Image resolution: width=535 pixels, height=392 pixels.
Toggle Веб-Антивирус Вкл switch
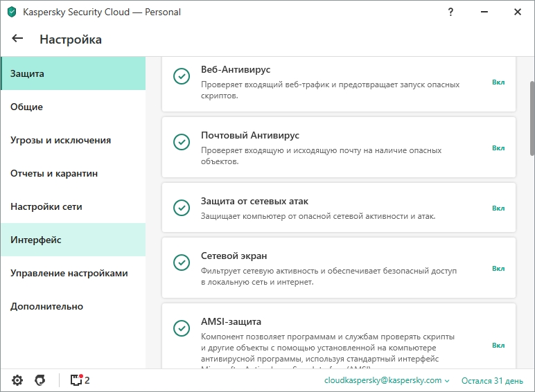(x=498, y=82)
